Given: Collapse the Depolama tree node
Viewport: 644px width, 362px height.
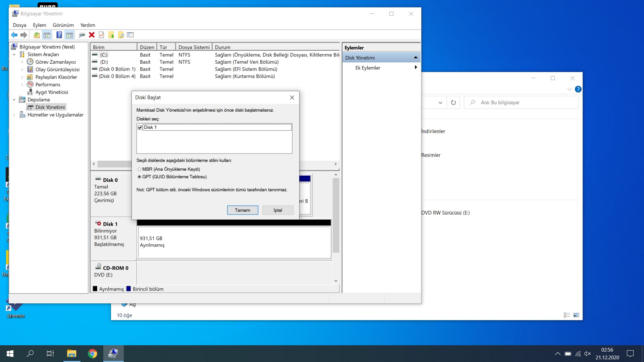Looking at the screenshot, I should (x=14, y=100).
